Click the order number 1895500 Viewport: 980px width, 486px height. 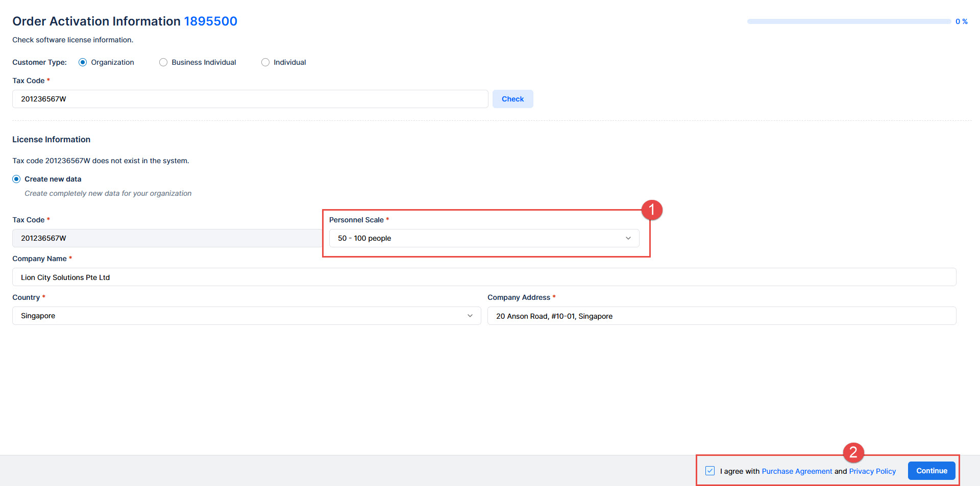pyautogui.click(x=210, y=21)
